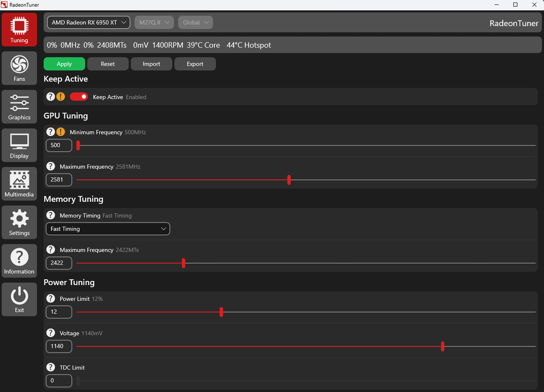This screenshot has width=544, height=392.
Task: Show help for memory Maximum Frequency
Action: pyautogui.click(x=51, y=250)
